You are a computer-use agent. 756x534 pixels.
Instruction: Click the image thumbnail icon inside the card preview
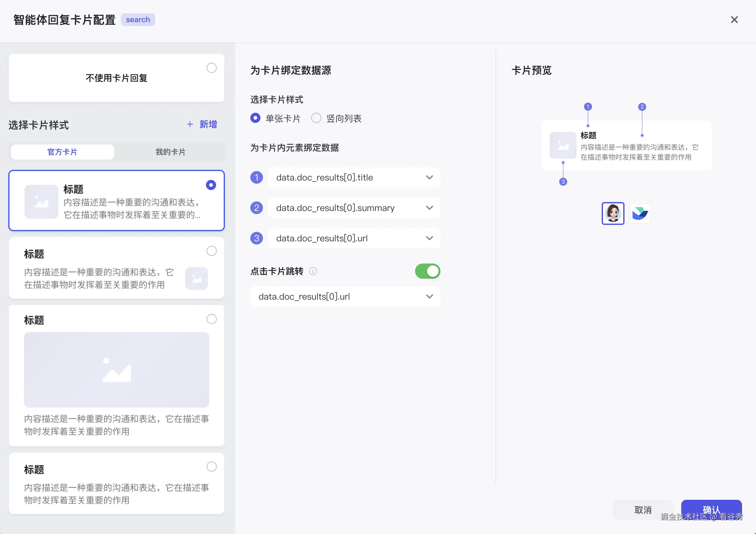tap(563, 145)
